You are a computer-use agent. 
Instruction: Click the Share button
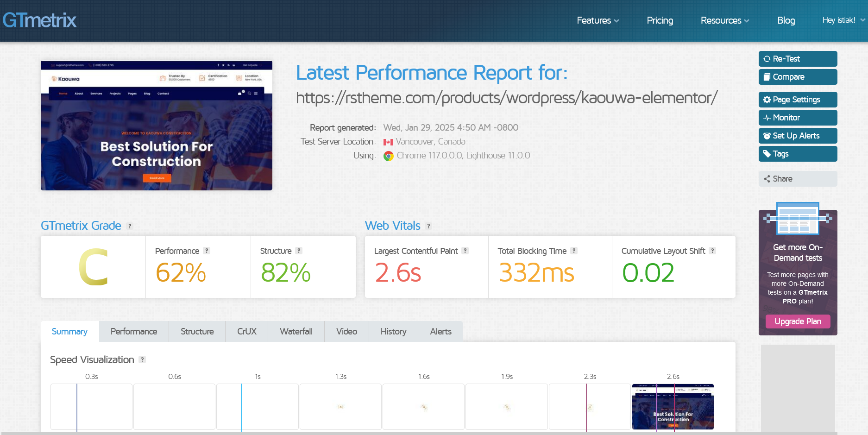[798, 179]
